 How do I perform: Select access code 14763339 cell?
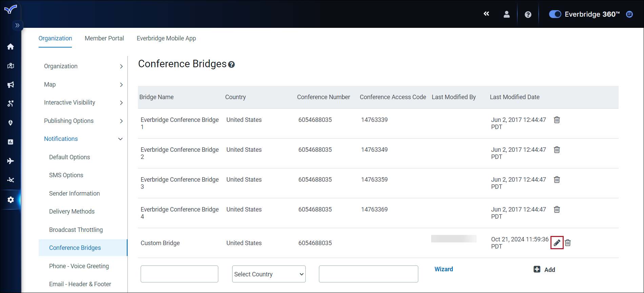pos(375,120)
